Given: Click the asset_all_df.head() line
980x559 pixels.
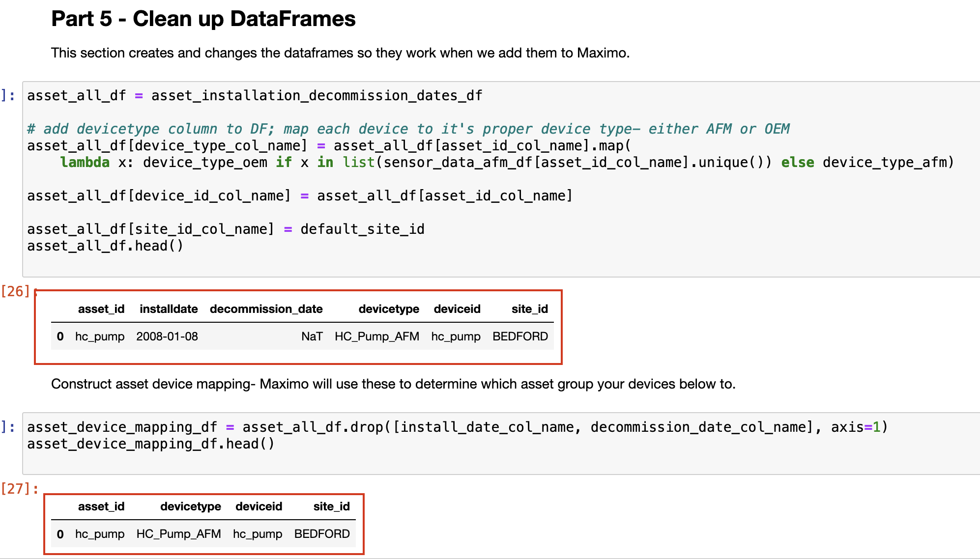Looking at the screenshot, I should click(x=105, y=246).
